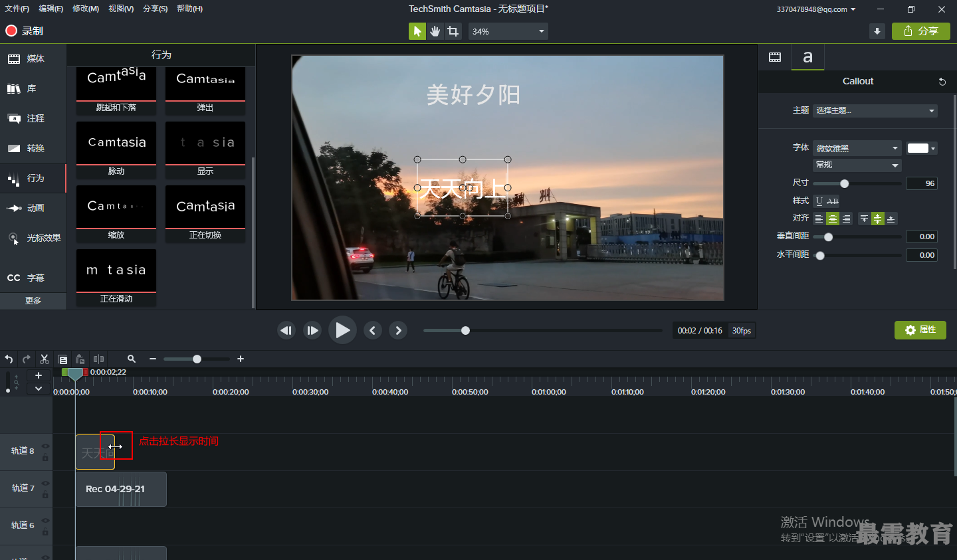Jump to previous frame

(286, 330)
